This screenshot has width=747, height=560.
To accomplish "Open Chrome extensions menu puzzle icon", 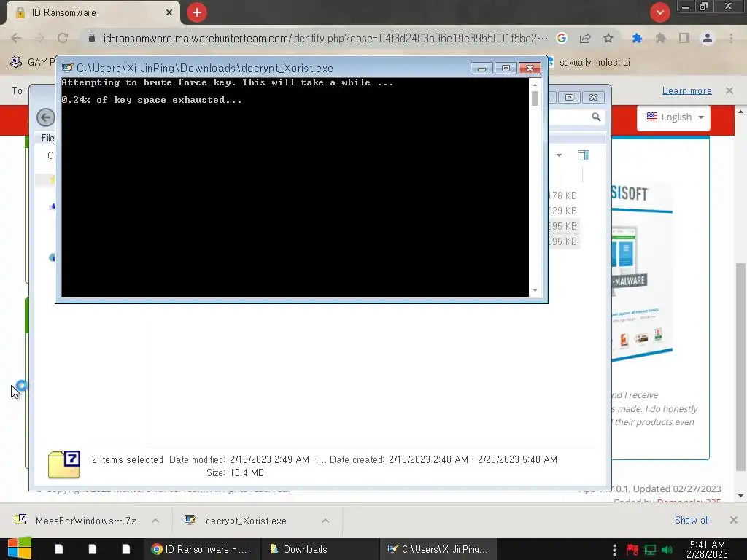I will tap(660, 38).
